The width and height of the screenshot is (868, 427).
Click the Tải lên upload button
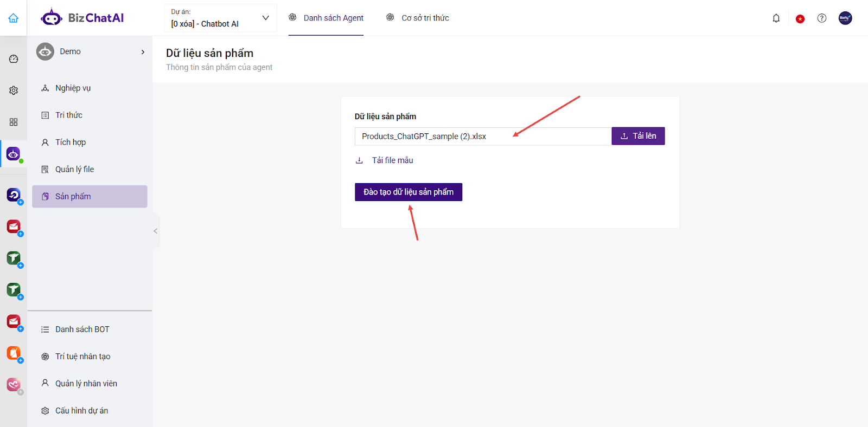point(638,136)
